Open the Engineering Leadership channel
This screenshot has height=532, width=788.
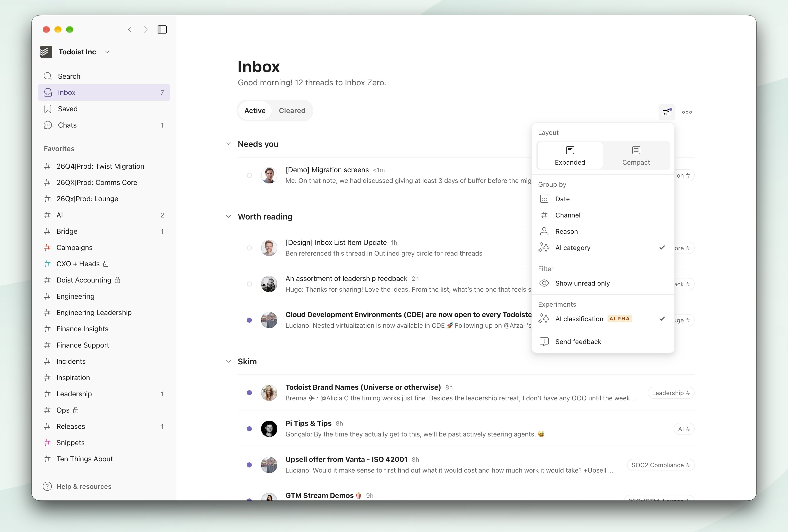(x=104, y=312)
